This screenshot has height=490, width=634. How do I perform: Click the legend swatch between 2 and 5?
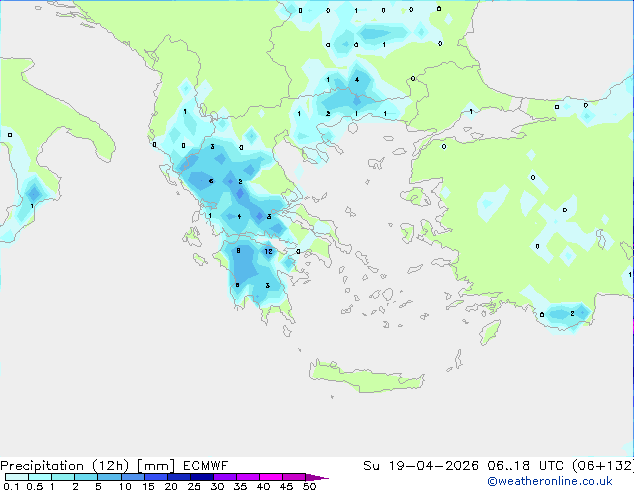coord(86,477)
